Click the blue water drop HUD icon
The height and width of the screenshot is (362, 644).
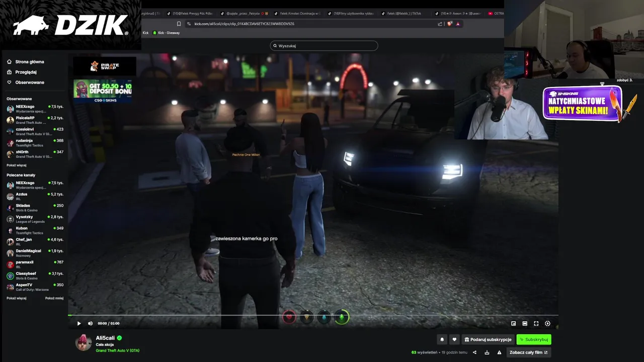(324, 317)
